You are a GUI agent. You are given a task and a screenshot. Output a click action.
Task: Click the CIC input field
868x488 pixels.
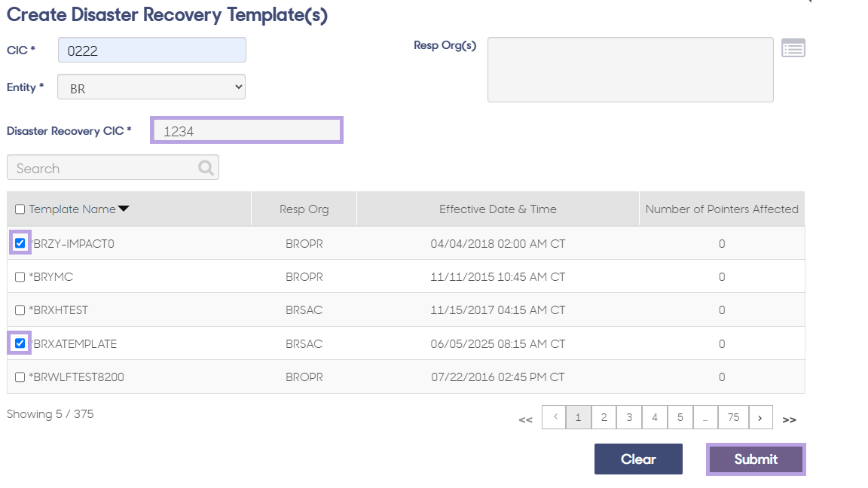pyautogui.click(x=152, y=50)
